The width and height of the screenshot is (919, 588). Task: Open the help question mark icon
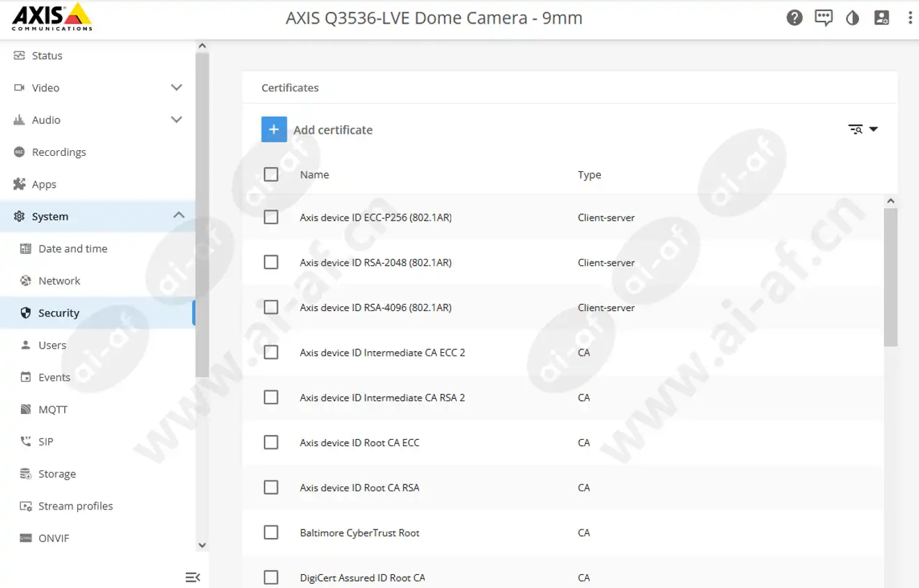794,17
